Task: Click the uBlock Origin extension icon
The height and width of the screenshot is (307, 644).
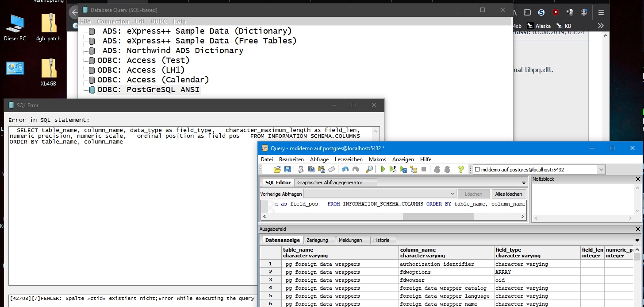Action: coord(556,13)
